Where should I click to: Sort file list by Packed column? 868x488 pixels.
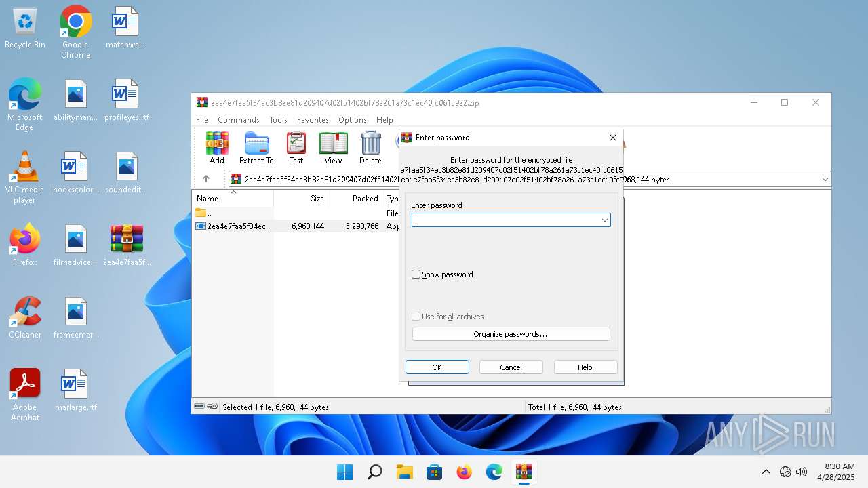coord(355,199)
